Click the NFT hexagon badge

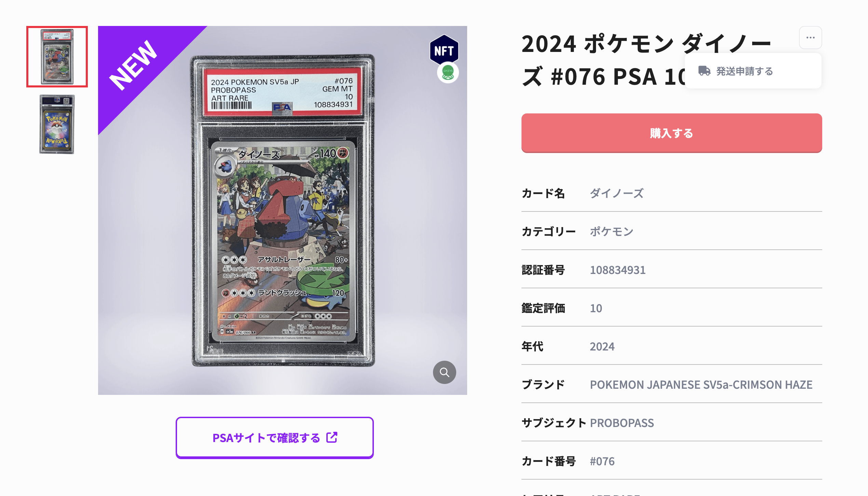[444, 50]
